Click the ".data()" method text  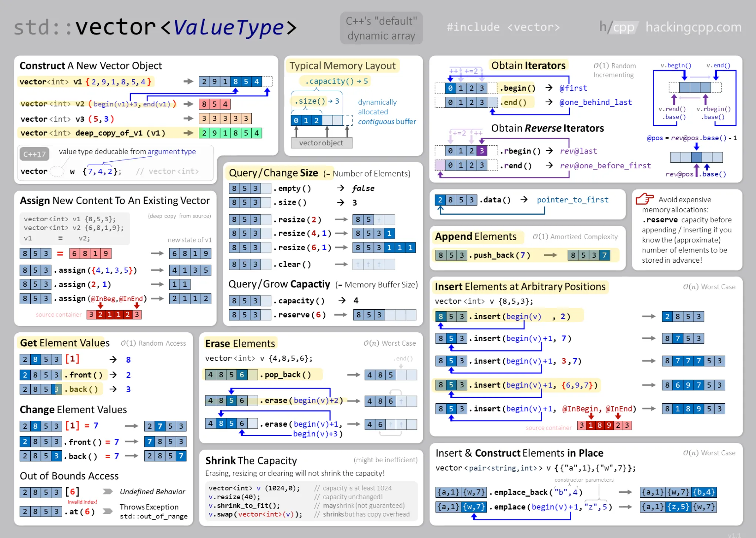(495, 200)
